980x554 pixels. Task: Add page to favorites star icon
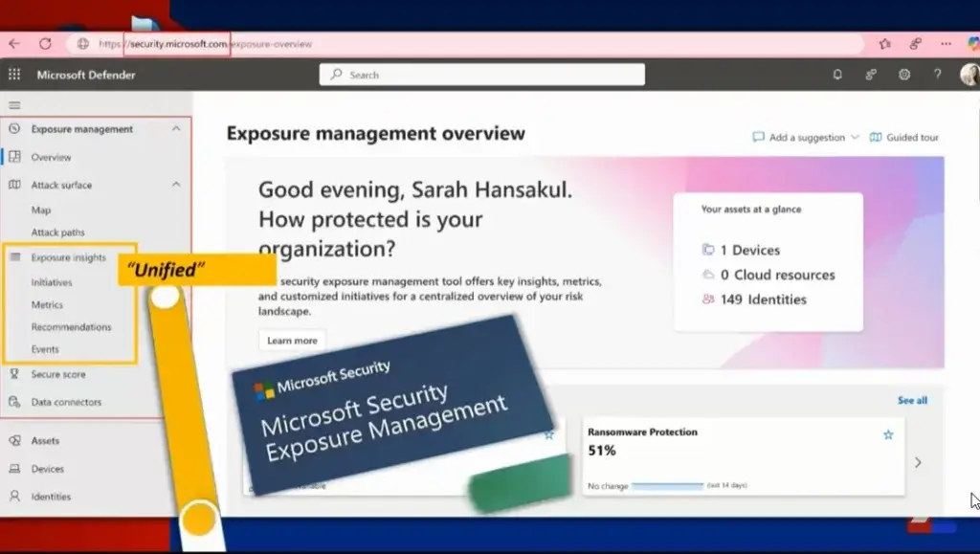pos(884,44)
